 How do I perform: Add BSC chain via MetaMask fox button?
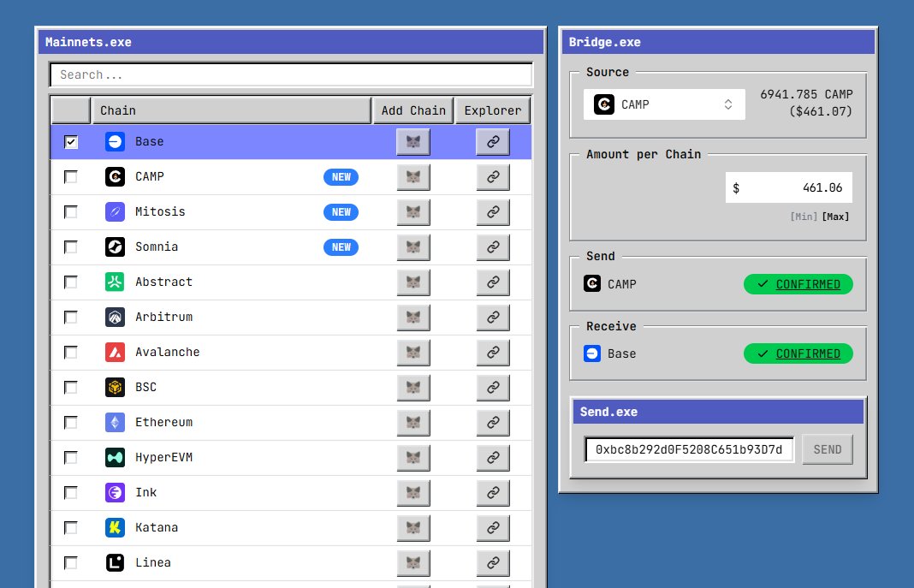tap(413, 388)
